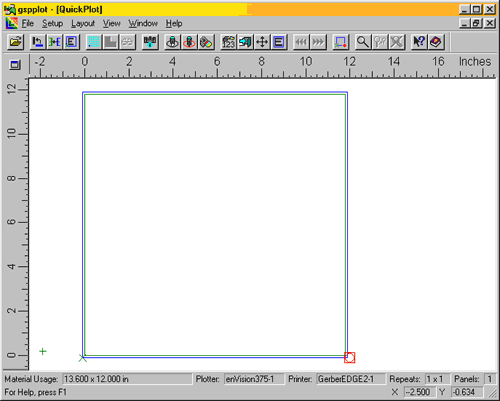Click the help book icon
Viewport: 500px width, 401px height.
click(436, 42)
